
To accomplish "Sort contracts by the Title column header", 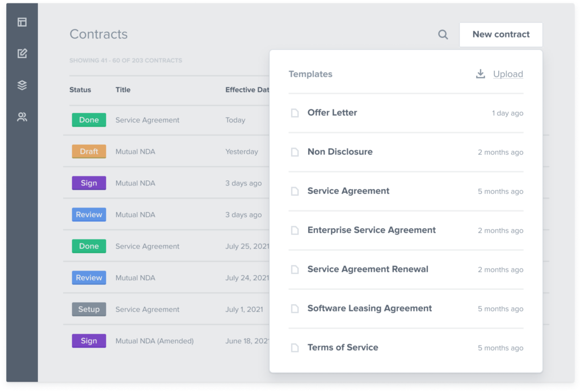I will [123, 90].
